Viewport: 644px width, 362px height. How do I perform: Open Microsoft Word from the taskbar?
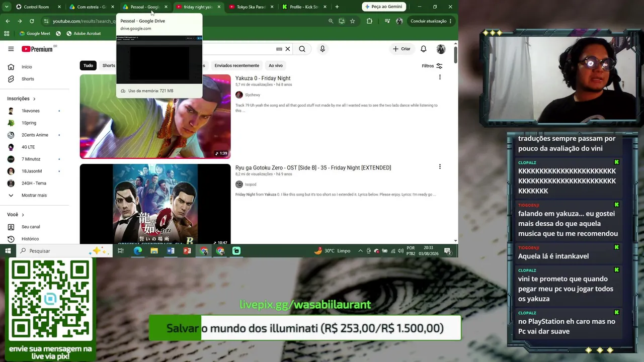(x=171, y=251)
